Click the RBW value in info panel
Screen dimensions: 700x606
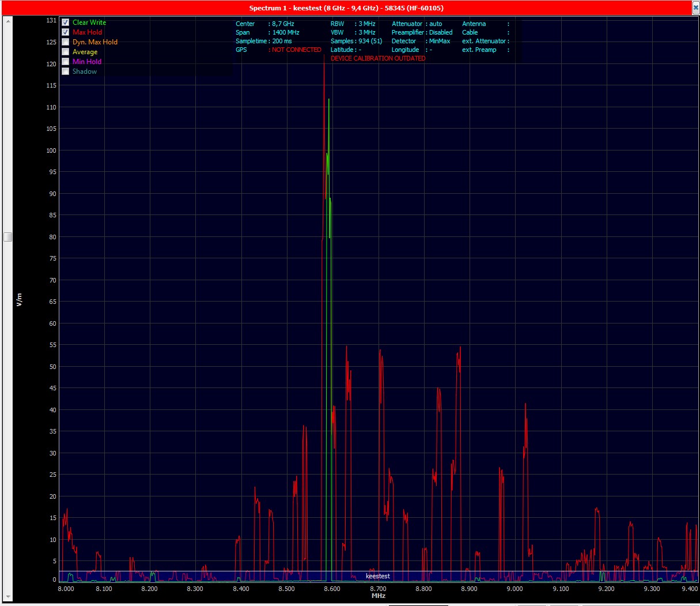click(x=367, y=24)
